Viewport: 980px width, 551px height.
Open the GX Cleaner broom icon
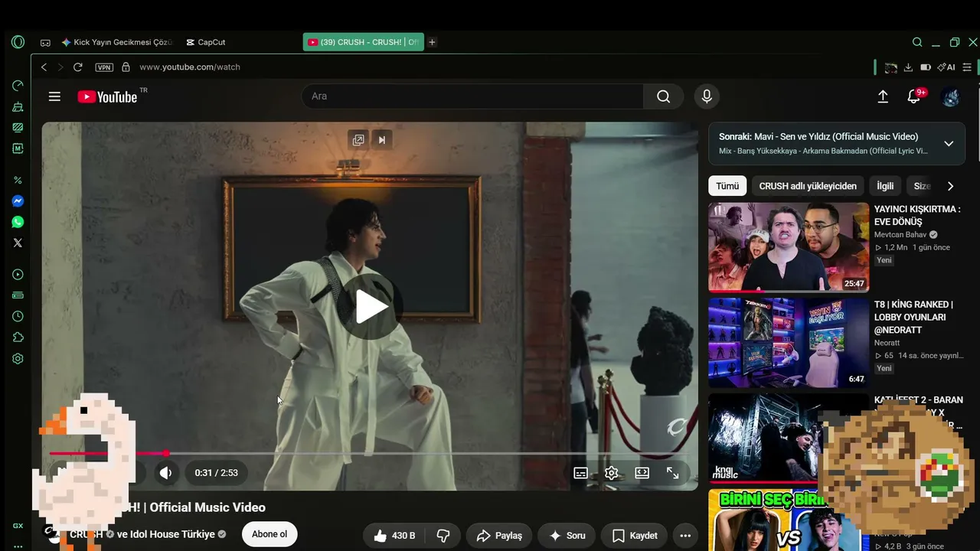pos(18,106)
